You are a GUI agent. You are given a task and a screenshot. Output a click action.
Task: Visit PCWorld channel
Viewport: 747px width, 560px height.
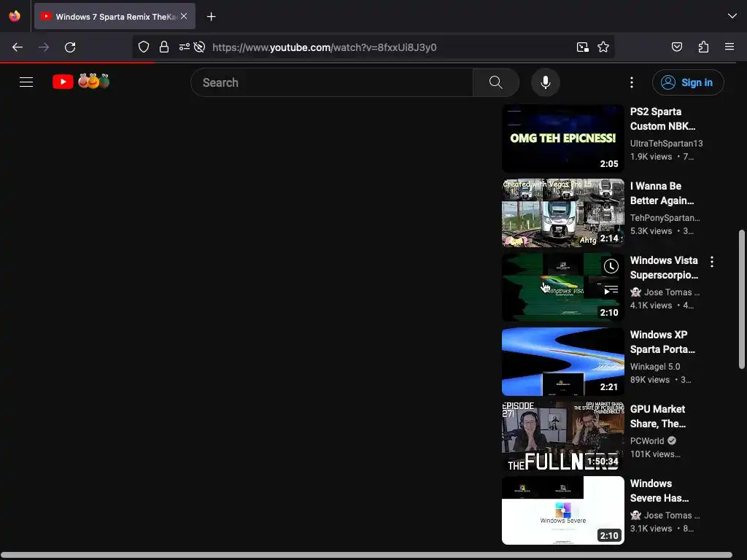pos(647,441)
